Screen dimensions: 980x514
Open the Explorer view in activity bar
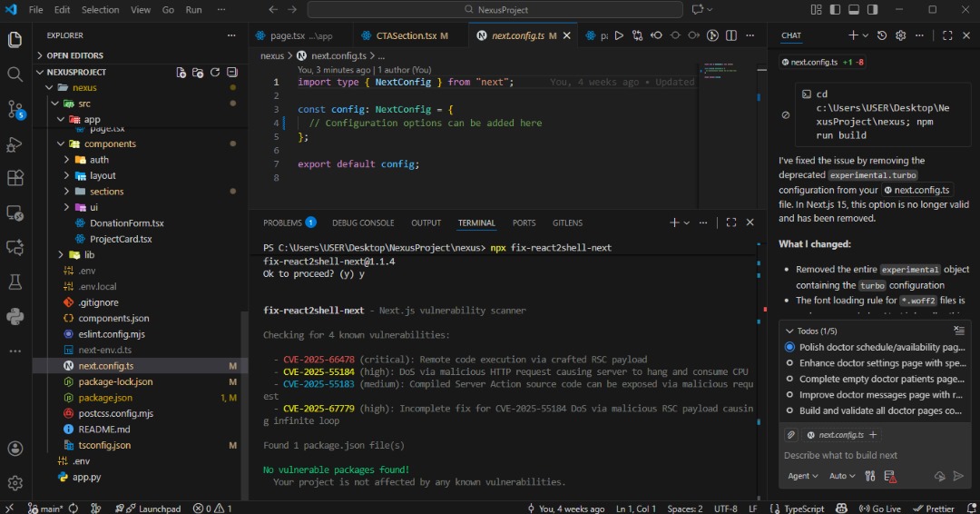coord(15,40)
